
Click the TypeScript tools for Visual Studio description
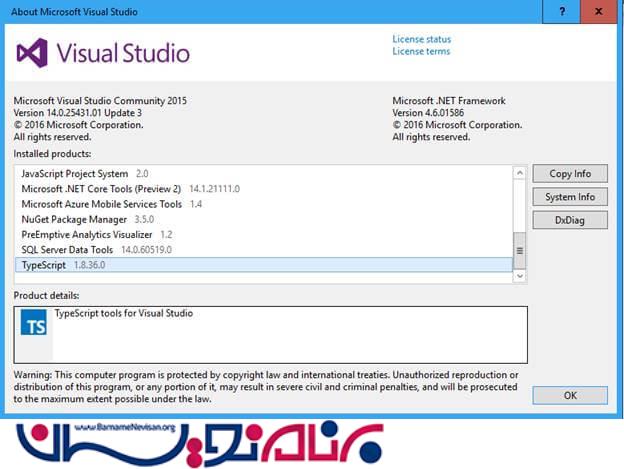pos(124,313)
